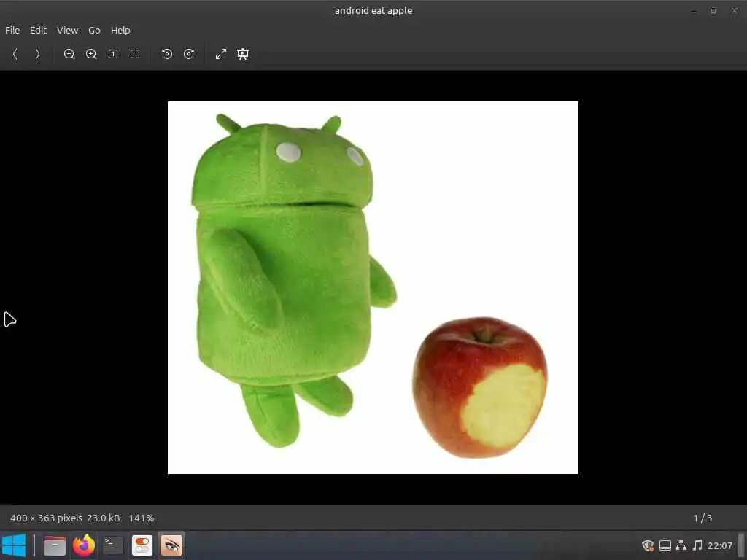
Task: Open the terminal from taskbar
Action: (113, 545)
